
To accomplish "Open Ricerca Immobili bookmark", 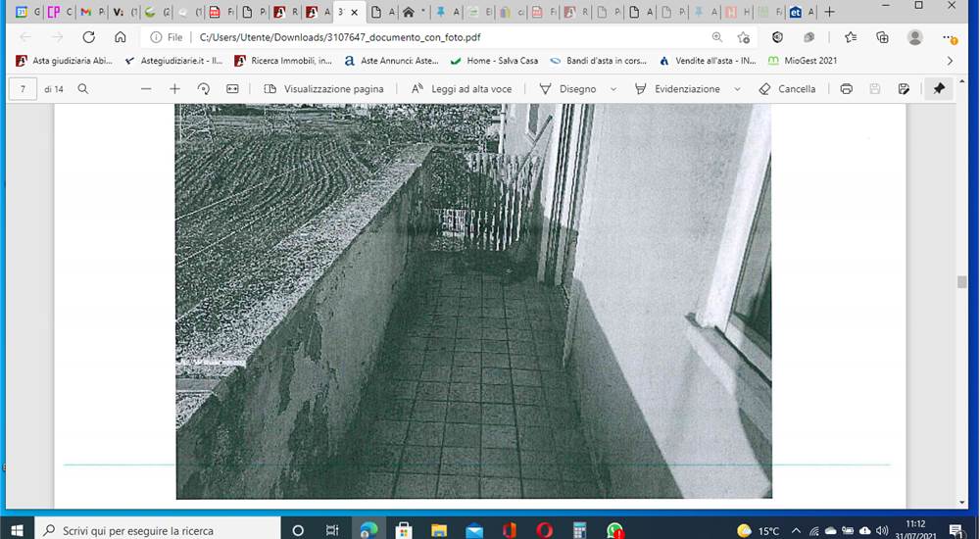I will tap(283, 61).
